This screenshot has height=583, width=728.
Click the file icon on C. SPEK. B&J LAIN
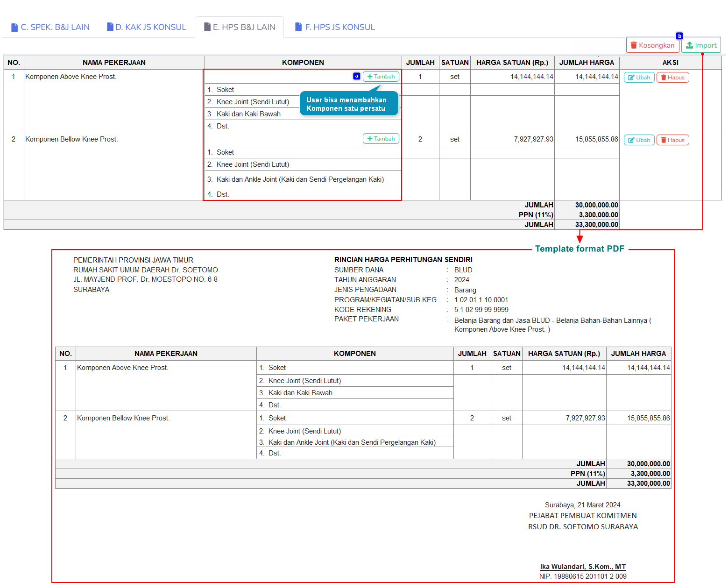point(14,27)
